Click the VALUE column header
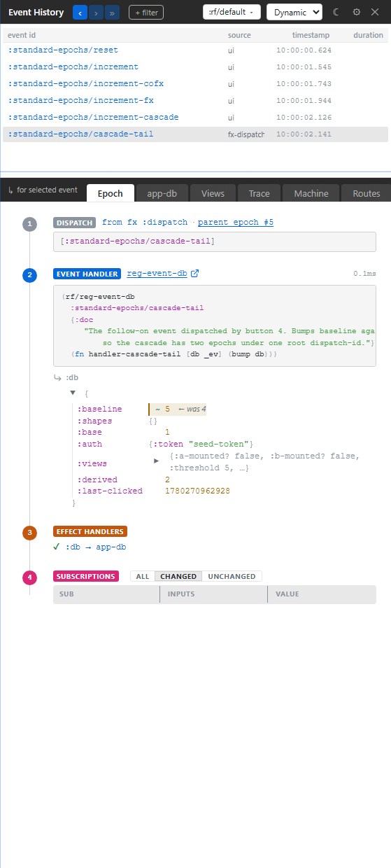Image resolution: width=391 pixels, height=868 pixels. point(287,594)
